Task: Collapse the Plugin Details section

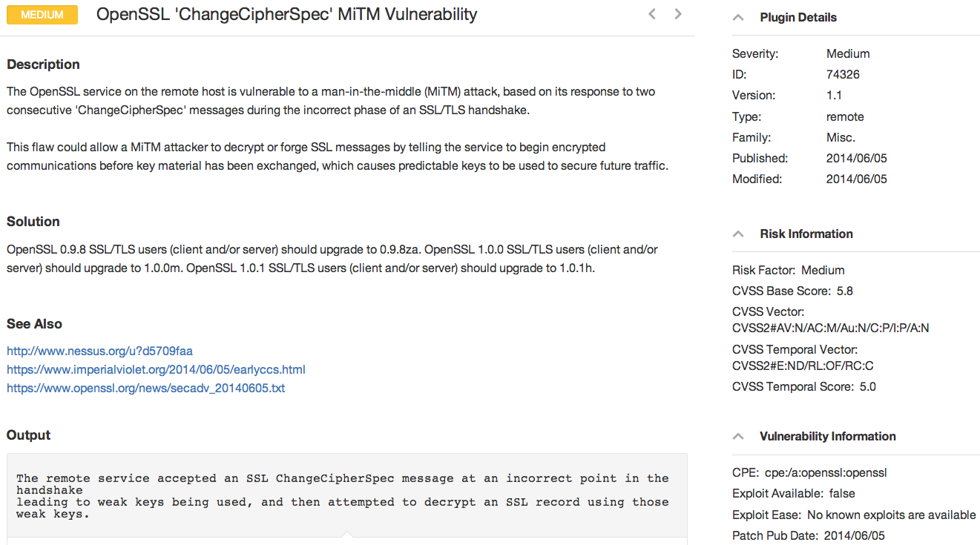Action: pyautogui.click(x=738, y=17)
